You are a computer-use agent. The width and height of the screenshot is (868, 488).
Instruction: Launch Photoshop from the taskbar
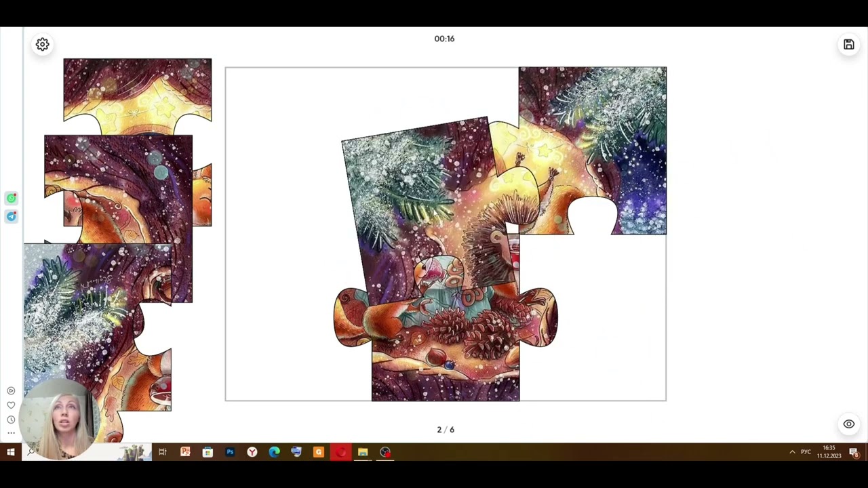tap(230, 452)
